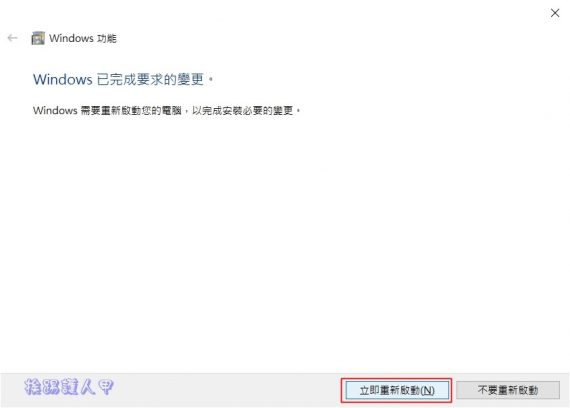
Task: Close the Windows 功能 dialog with X
Action: [x=555, y=13]
